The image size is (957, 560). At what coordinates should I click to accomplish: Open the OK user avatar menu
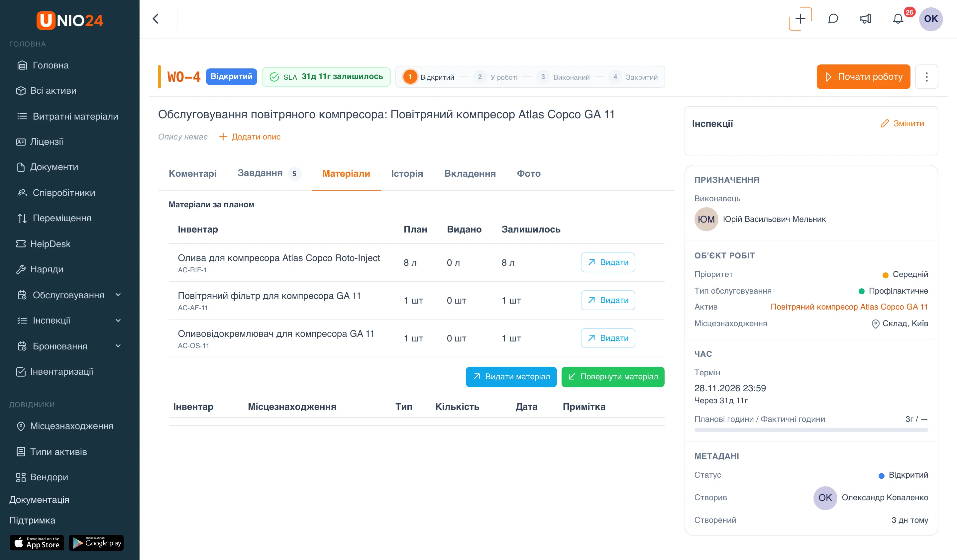point(931,19)
